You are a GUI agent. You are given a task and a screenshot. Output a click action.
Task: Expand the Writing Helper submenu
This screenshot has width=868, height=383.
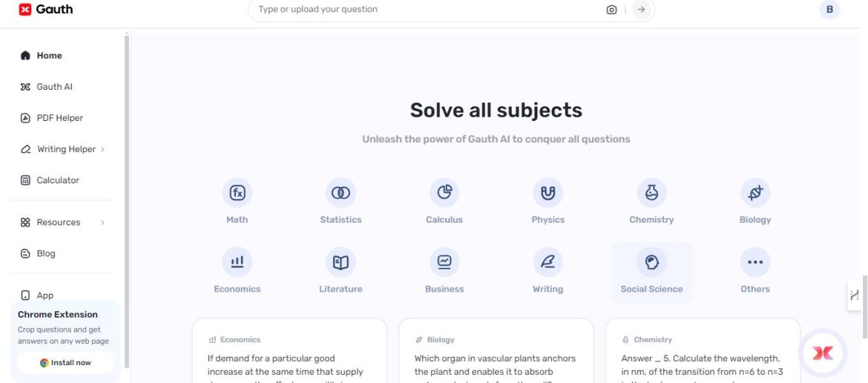point(102,149)
